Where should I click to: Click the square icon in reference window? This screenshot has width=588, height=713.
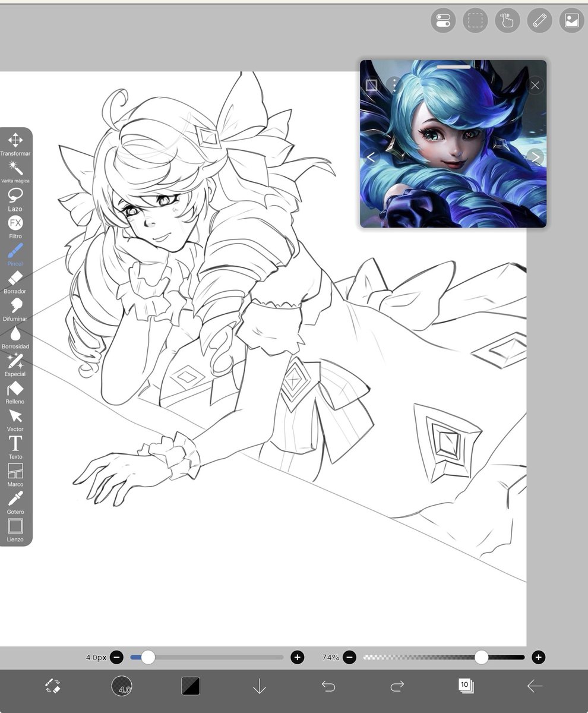(372, 86)
